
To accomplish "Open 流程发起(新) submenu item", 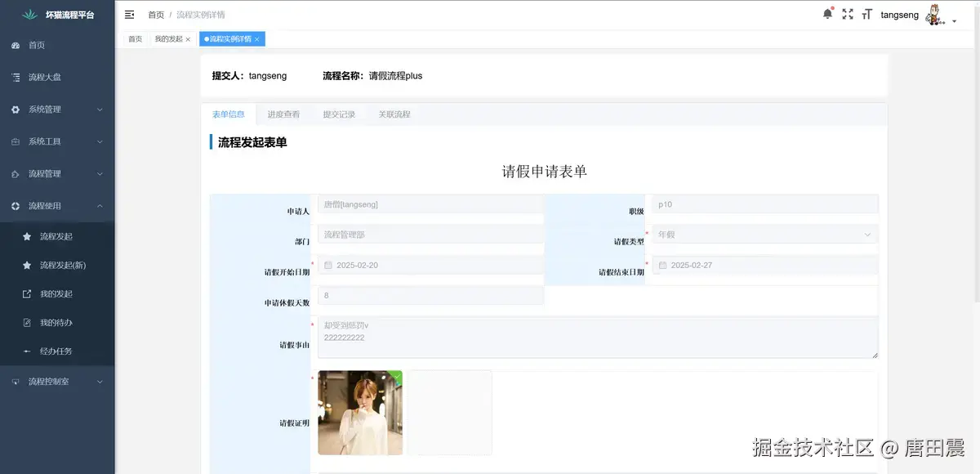I will pos(57,265).
